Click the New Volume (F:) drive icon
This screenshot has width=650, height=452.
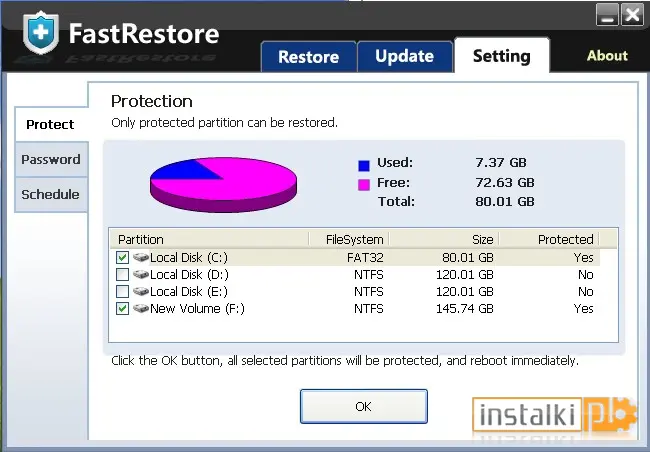pos(141,309)
